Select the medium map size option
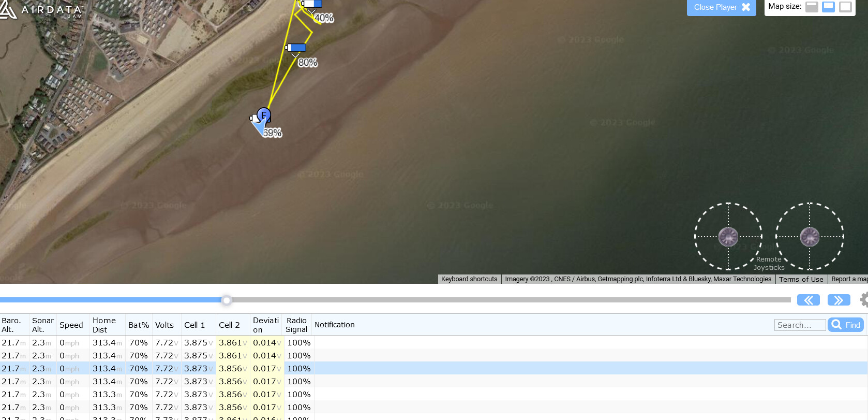This screenshot has height=420, width=868. point(828,7)
